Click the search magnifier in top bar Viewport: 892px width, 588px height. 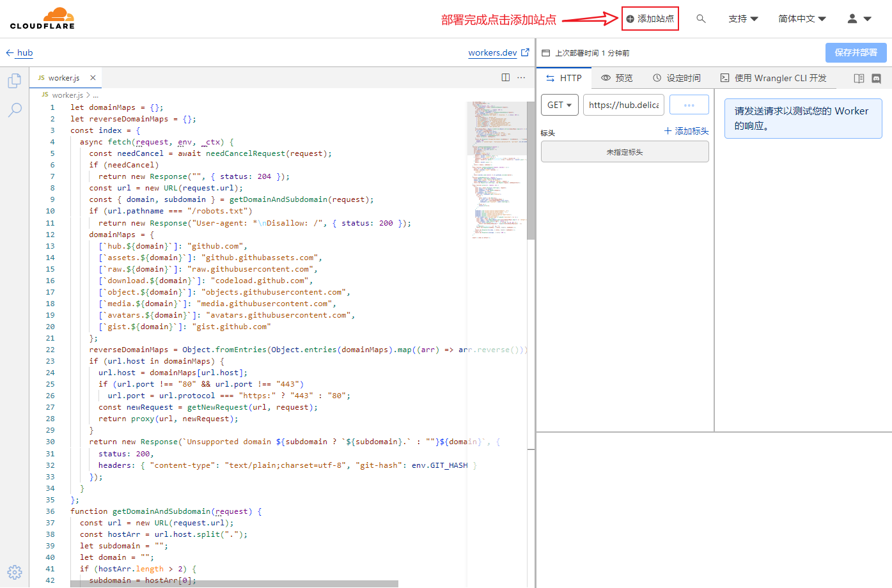(x=701, y=19)
